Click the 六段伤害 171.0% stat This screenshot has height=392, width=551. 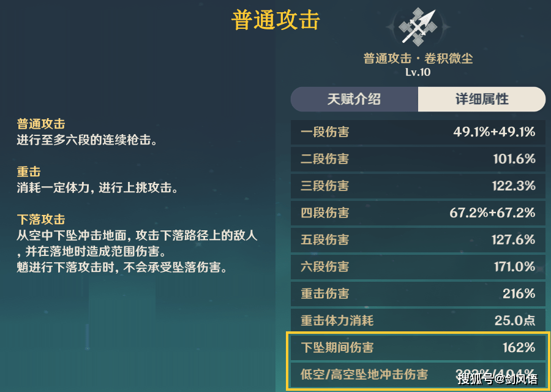pyautogui.click(x=418, y=267)
